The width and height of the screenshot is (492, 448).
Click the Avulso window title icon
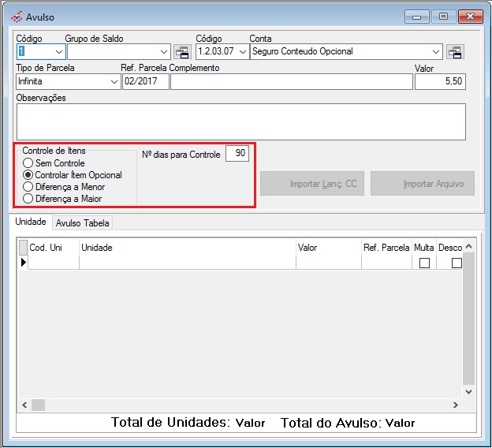click(17, 17)
